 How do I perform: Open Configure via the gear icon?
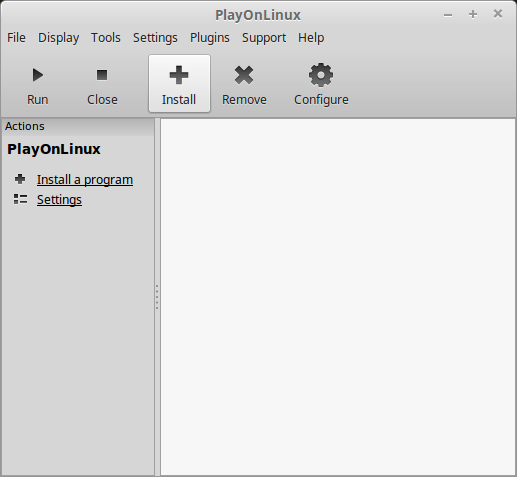click(x=321, y=75)
